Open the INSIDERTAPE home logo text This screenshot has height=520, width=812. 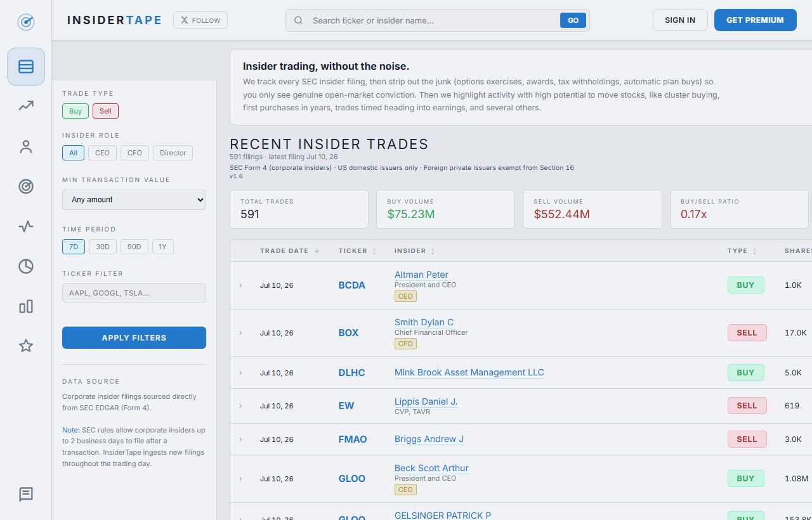[x=115, y=20]
